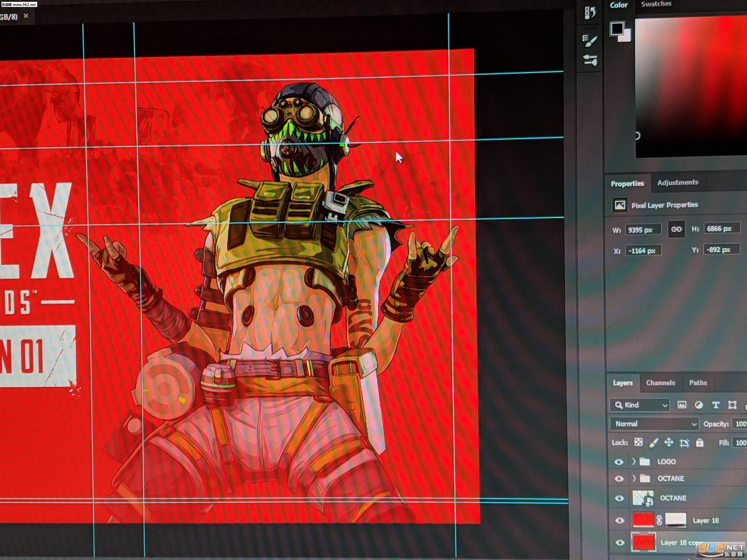
Task: Toggle visibility of OCTANE smart object layer
Action: tap(619, 498)
